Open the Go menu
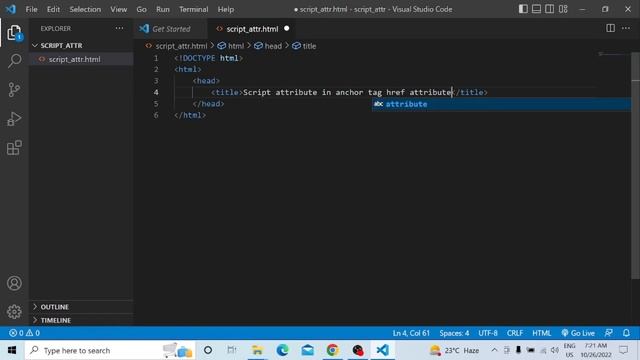The width and height of the screenshot is (640, 360). [141, 9]
